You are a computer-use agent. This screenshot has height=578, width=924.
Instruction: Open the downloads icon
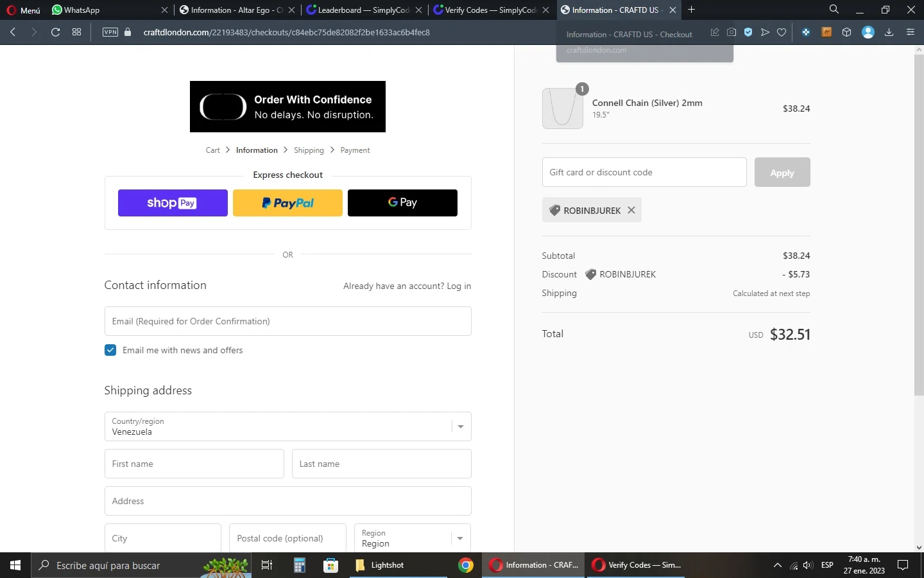(889, 32)
